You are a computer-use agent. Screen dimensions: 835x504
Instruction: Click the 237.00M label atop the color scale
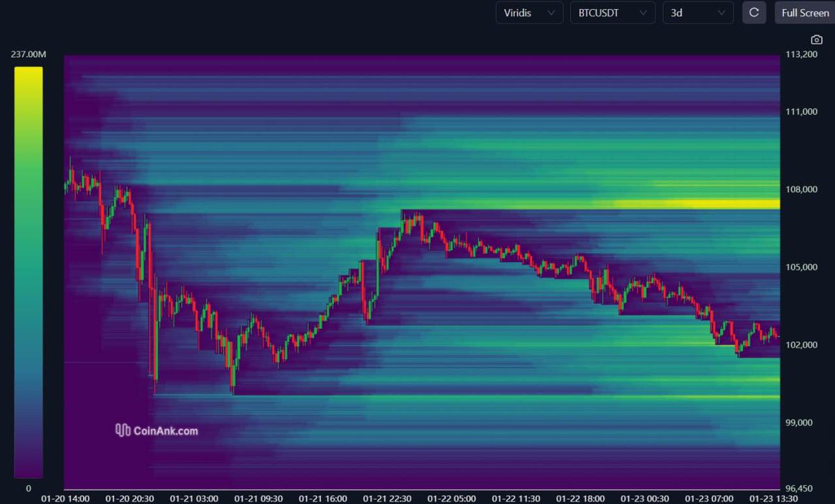pyautogui.click(x=29, y=53)
